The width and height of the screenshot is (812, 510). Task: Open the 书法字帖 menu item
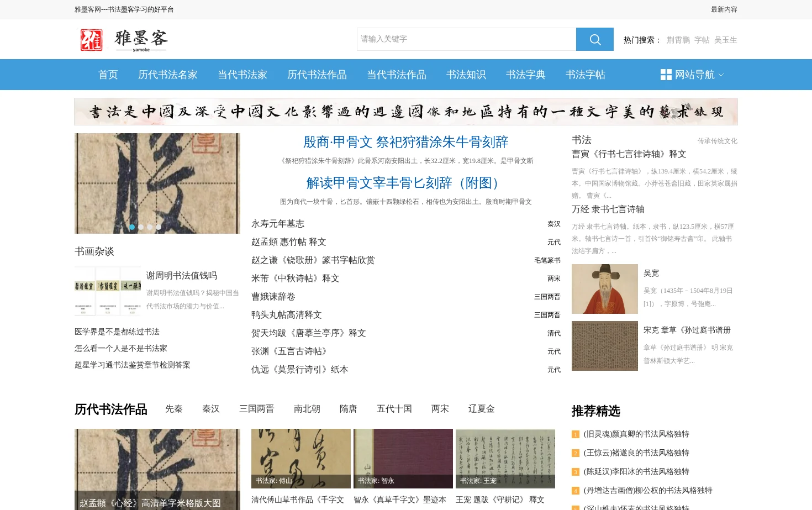[x=586, y=75]
